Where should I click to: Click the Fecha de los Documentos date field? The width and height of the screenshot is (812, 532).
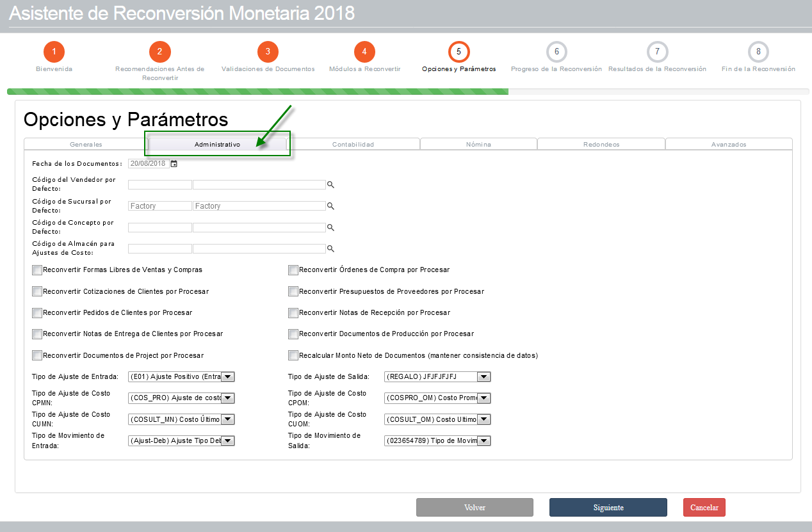coord(149,164)
